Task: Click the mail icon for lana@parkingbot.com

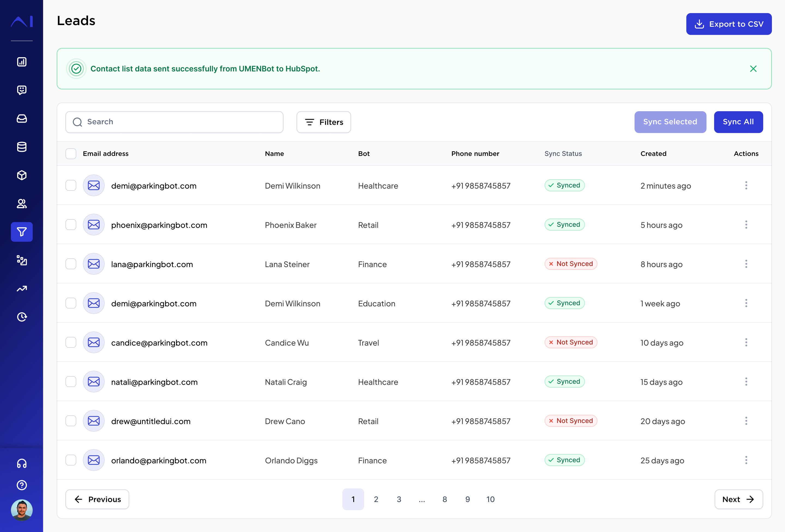Action: pyautogui.click(x=93, y=264)
